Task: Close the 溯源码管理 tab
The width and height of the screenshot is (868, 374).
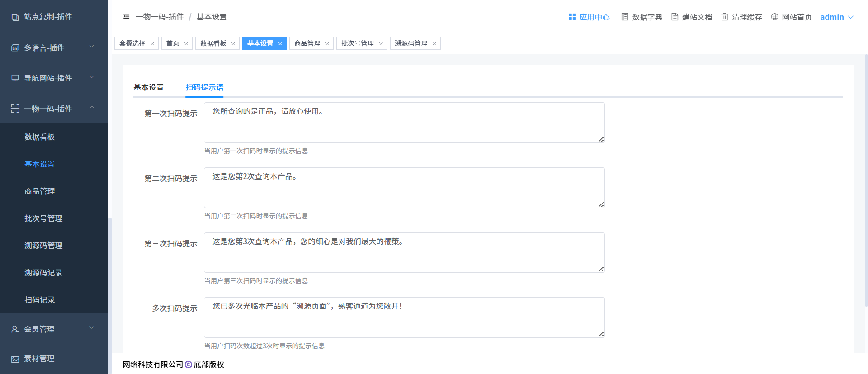Action: point(434,44)
